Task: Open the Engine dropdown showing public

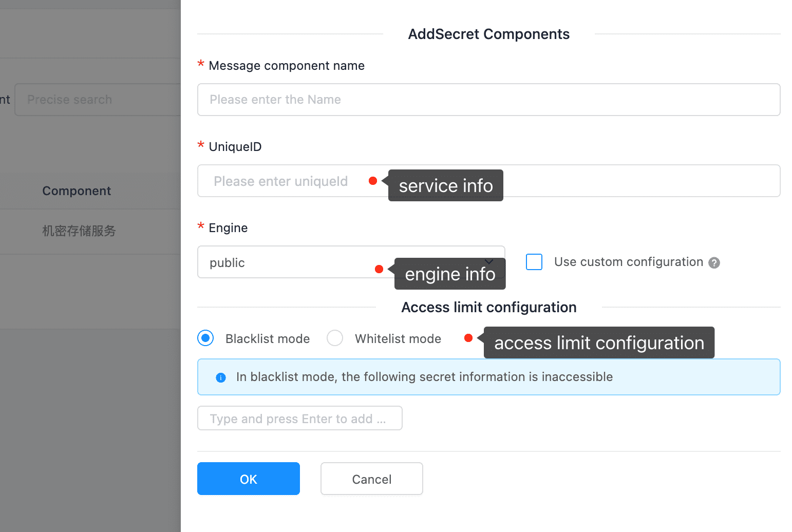Action: pos(351,262)
